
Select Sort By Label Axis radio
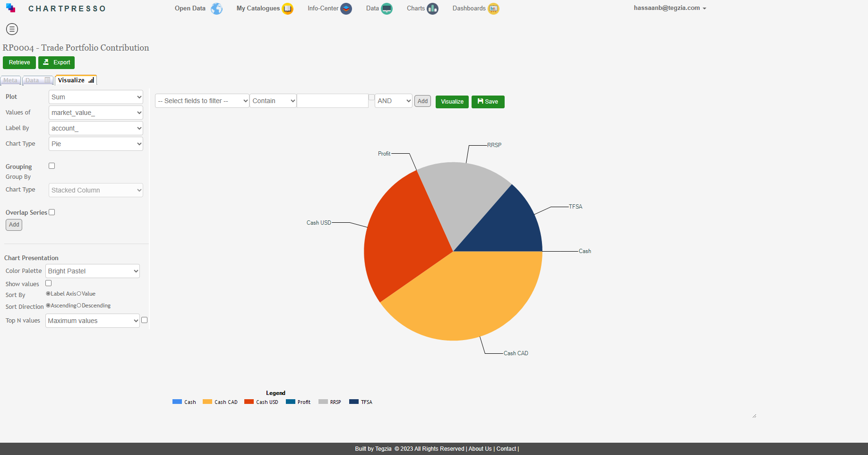point(48,294)
